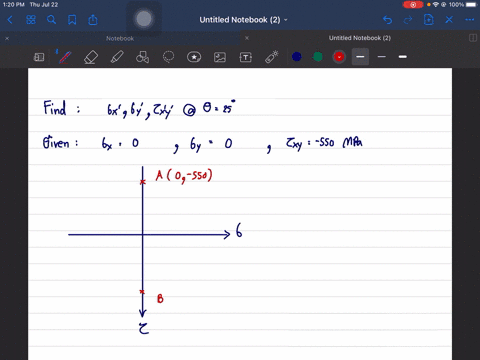Switch to the Notebook tab
Viewport: 480px width, 360px height.
(120, 38)
